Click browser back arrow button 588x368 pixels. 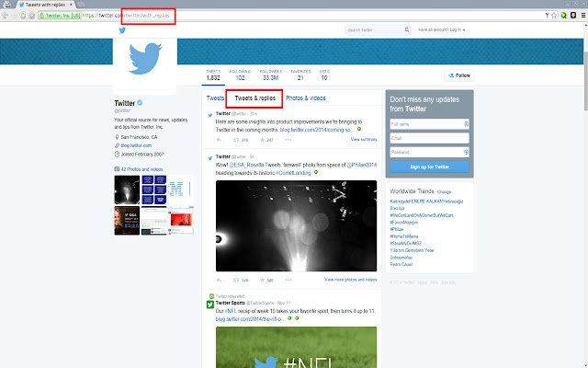coord(5,16)
